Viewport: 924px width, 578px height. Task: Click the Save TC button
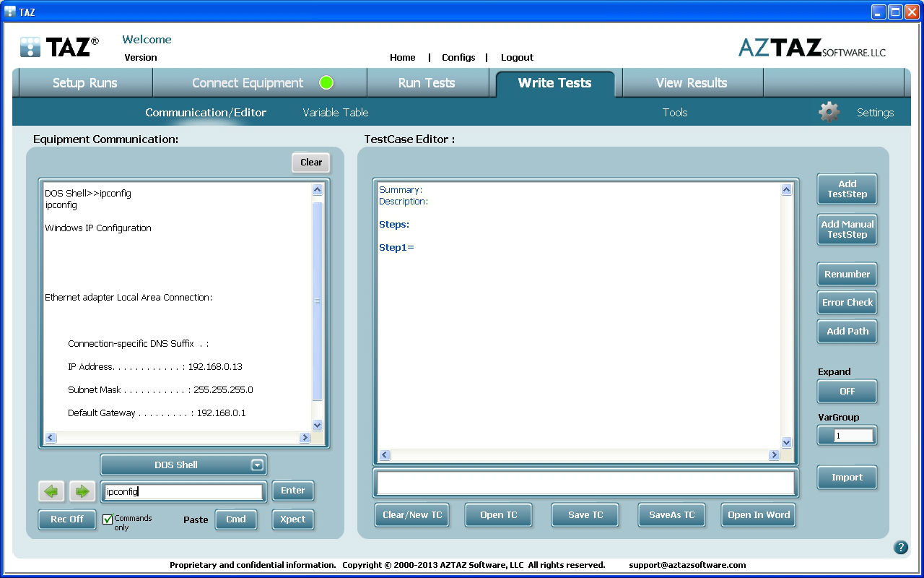pos(585,514)
